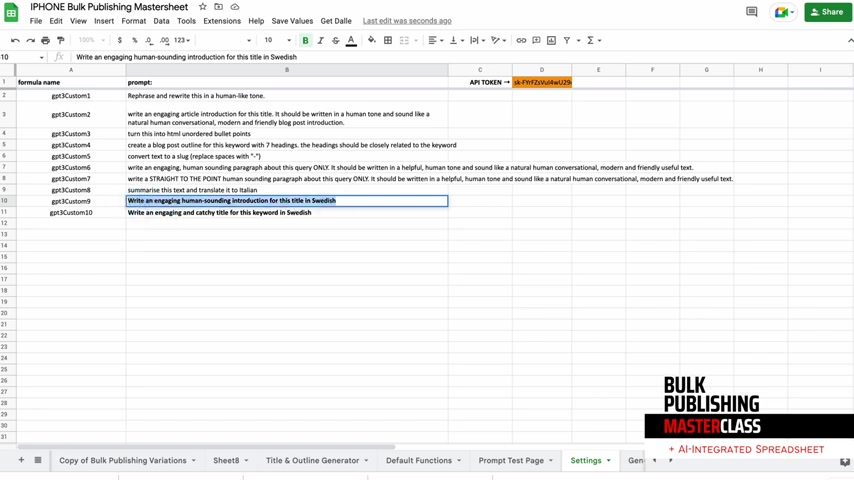
Task: Toggle bold formatting
Action: click(306, 40)
